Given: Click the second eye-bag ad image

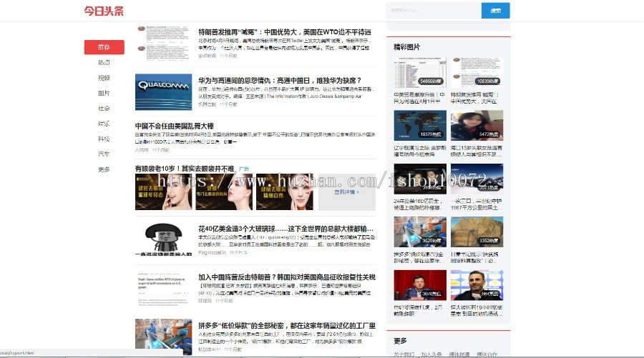Looking at the screenshot, I should point(224,192).
